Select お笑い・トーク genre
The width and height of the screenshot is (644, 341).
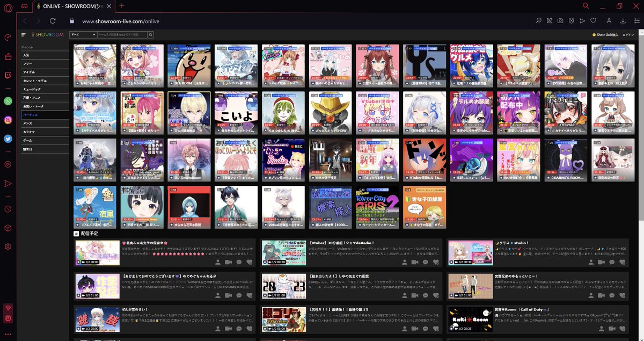tap(45, 106)
